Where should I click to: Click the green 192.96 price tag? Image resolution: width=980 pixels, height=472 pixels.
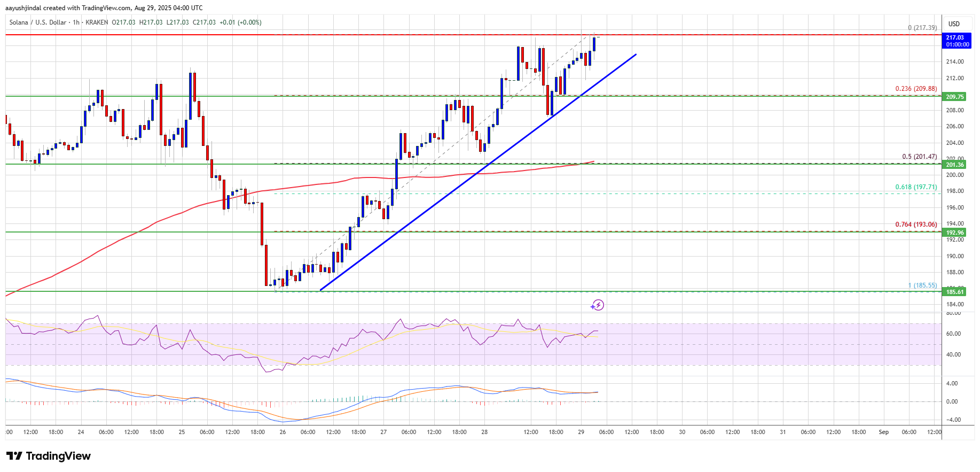tap(955, 233)
